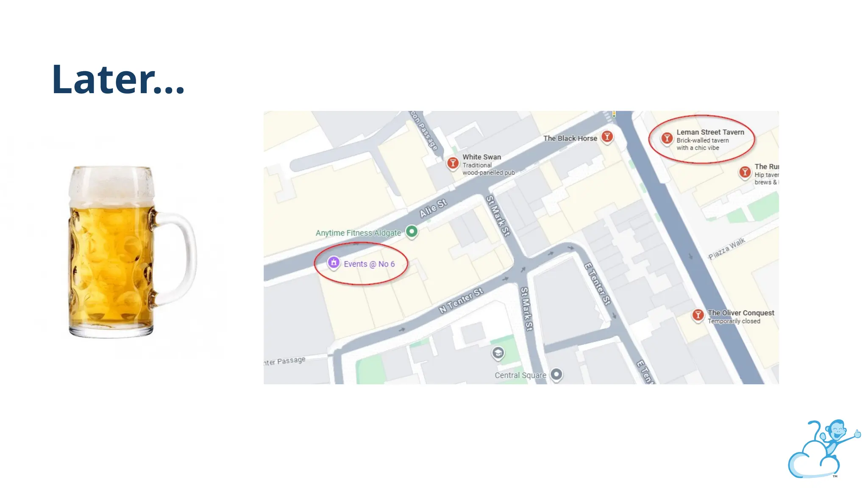Click the Hip tavern bar pin

[745, 172]
